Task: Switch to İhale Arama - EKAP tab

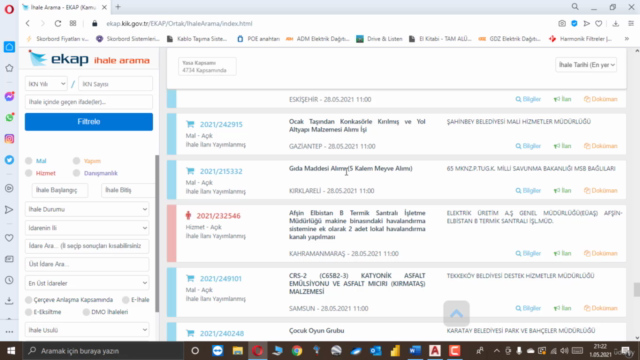Action: pyautogui.click(x=63, y=7)
